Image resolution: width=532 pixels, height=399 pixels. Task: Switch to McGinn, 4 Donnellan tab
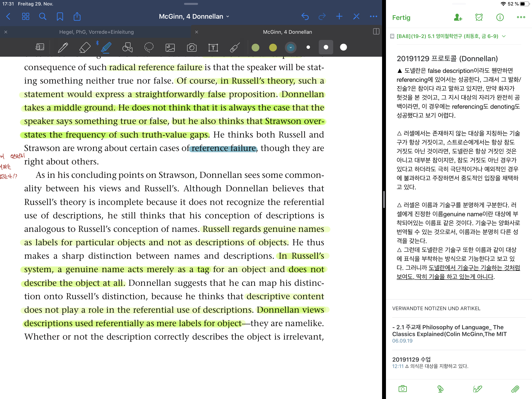(x=287, y=32)
